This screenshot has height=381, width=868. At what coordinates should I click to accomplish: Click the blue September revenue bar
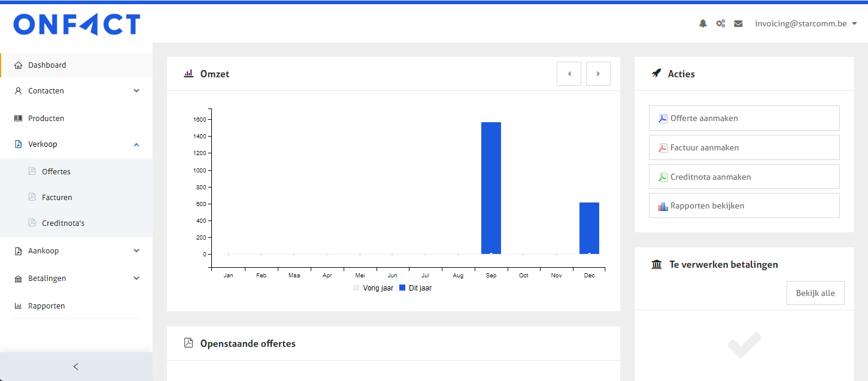click(491, 188)
